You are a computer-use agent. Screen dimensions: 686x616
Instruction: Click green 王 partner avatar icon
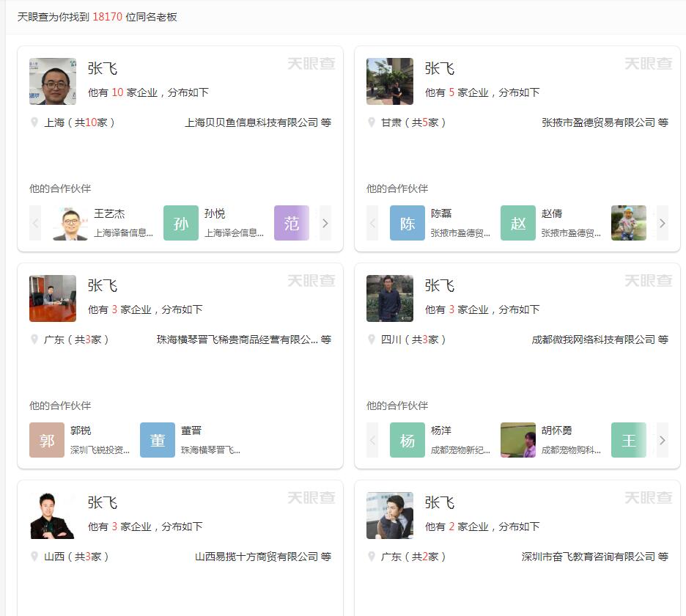[x=628, y=440]
